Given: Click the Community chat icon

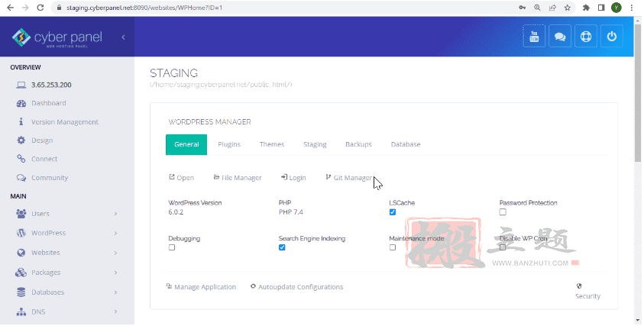Looking at the screenshot, I should (21, 178).
